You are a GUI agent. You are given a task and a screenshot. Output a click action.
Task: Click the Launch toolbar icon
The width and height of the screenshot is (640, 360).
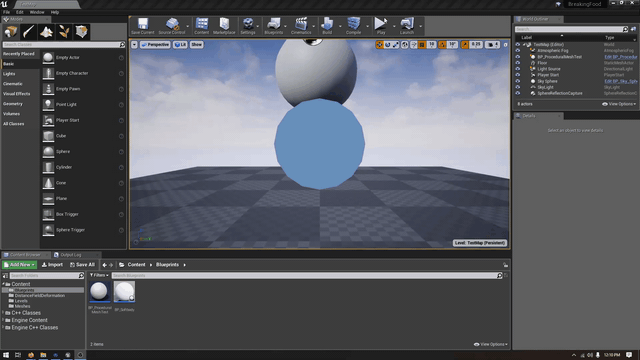[x=407, y=26]
